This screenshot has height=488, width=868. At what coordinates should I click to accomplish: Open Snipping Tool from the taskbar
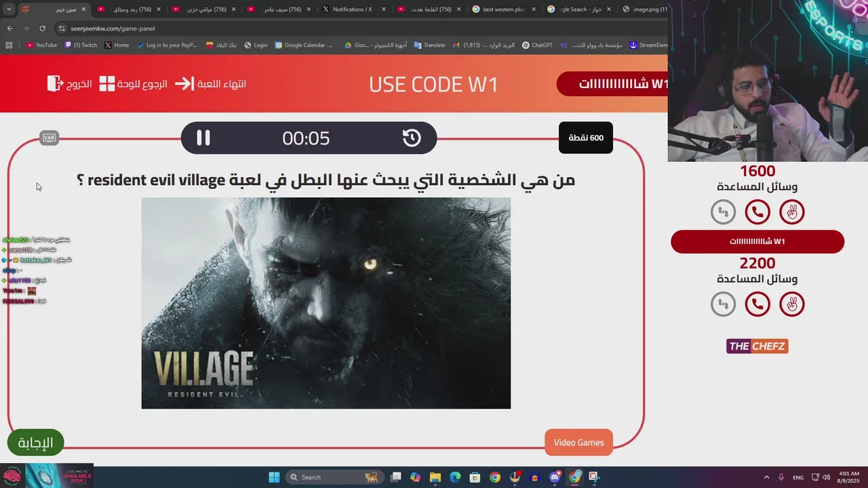pos(594,477)
